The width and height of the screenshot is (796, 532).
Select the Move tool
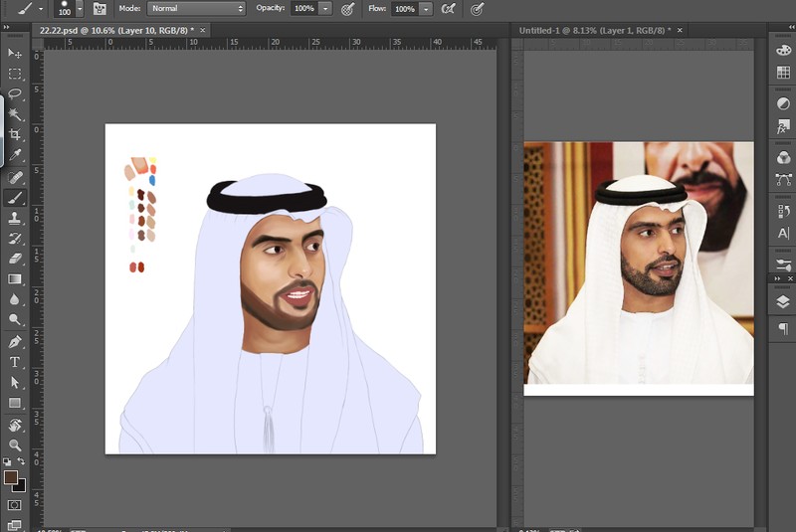click(x=15, y=53)
